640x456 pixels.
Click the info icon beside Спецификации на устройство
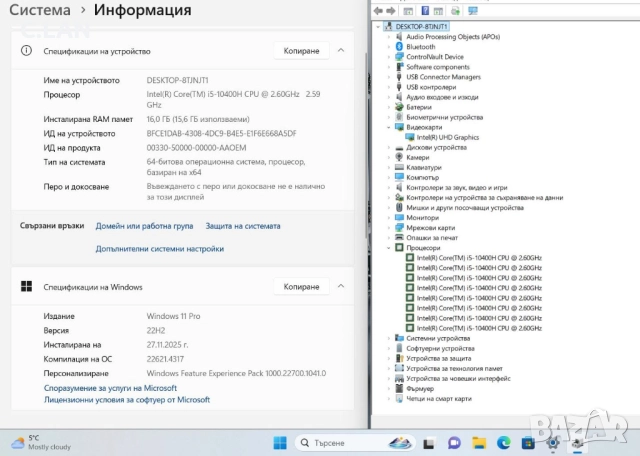27,51
